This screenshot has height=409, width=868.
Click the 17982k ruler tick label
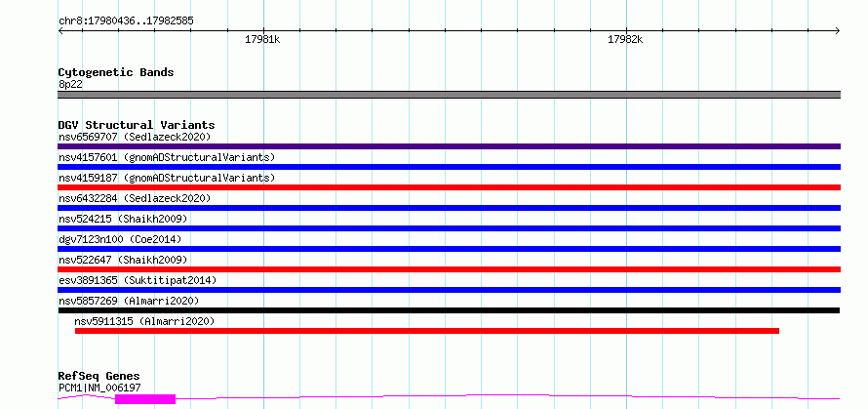pyautogui.click(x=625, y=39)
